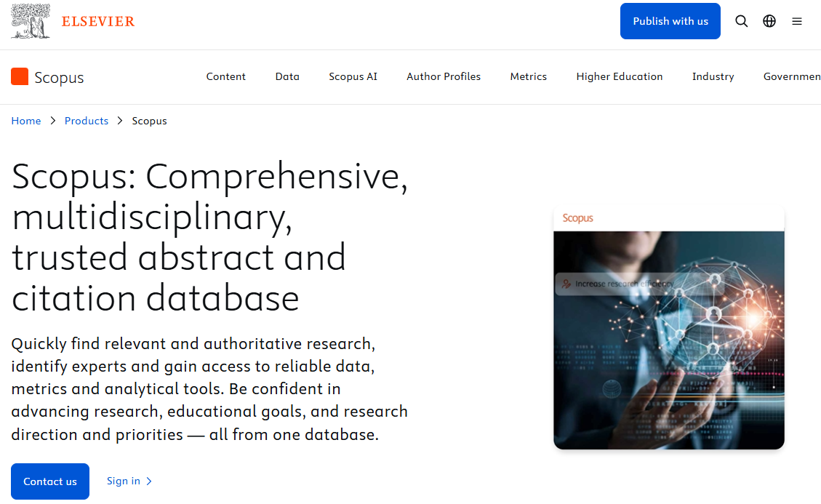
Task: Click the ELSEVIER wordmark text
Action: coord(98,22)
